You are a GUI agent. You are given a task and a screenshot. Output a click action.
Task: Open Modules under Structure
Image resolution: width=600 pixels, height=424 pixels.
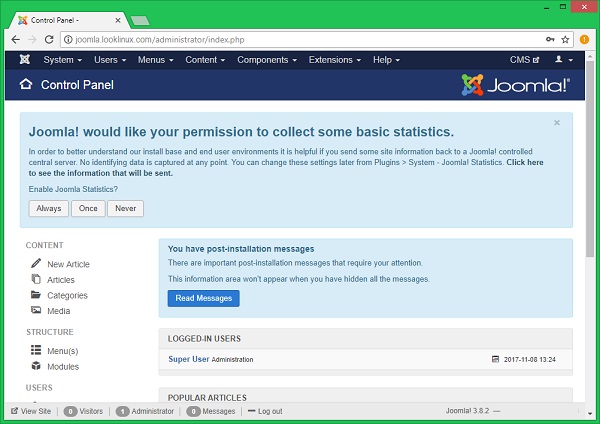tap(63, 367)
